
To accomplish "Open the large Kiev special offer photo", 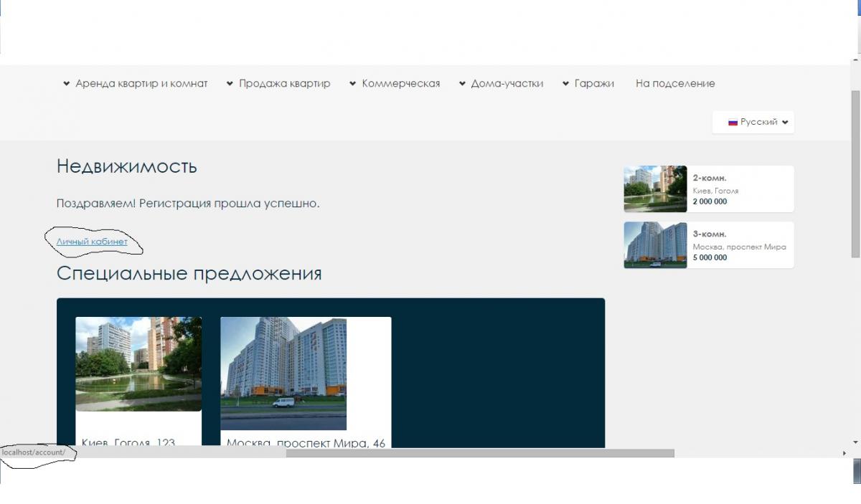I will [x=138, y=363].
